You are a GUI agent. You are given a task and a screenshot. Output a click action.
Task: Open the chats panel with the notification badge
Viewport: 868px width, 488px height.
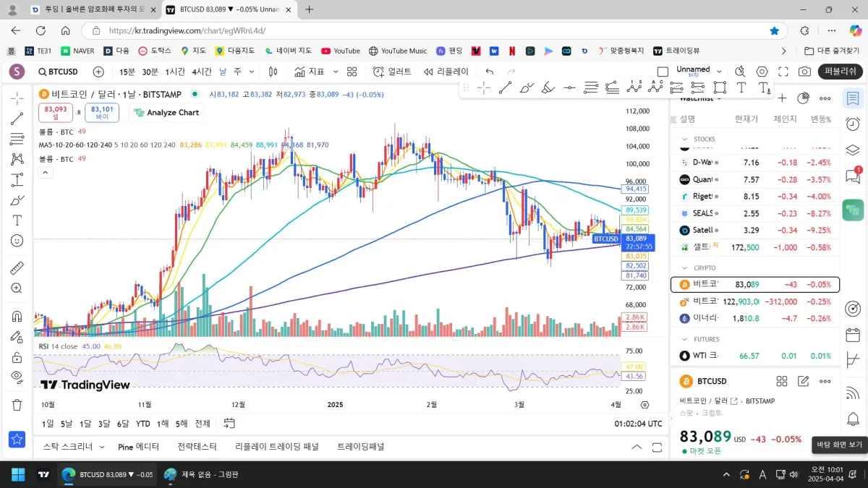click(x=853, y=176)
